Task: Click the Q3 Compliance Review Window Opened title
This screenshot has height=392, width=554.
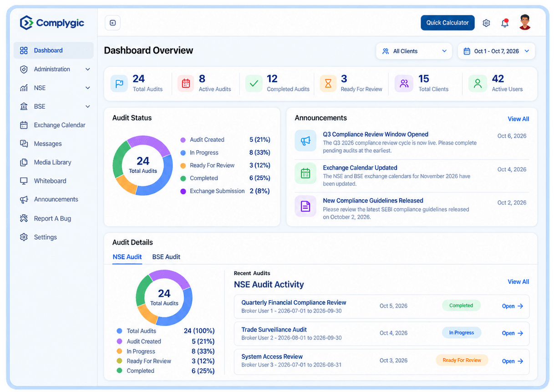Action: pos(376,135)
